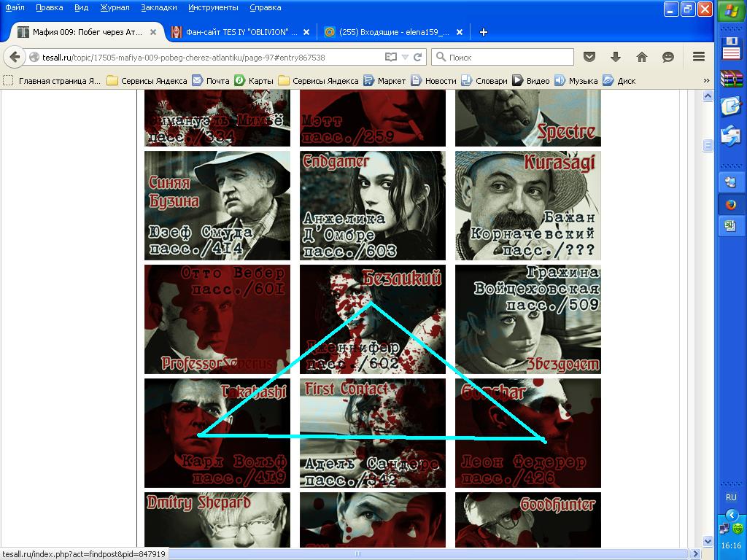Click the vertical scrollbar down arrow
This screenshot has height=560, width=747.
tap(708, 542)
